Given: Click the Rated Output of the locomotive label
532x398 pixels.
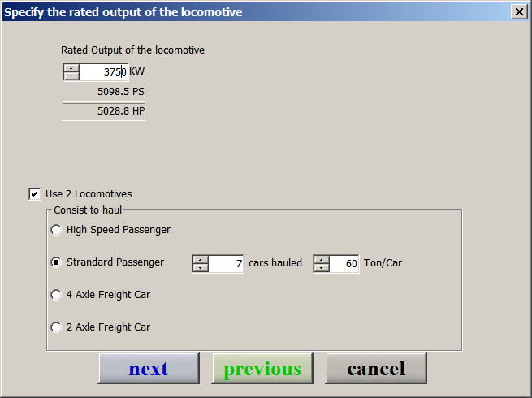Looking at the screenshot, I should [x=132, y=50].
